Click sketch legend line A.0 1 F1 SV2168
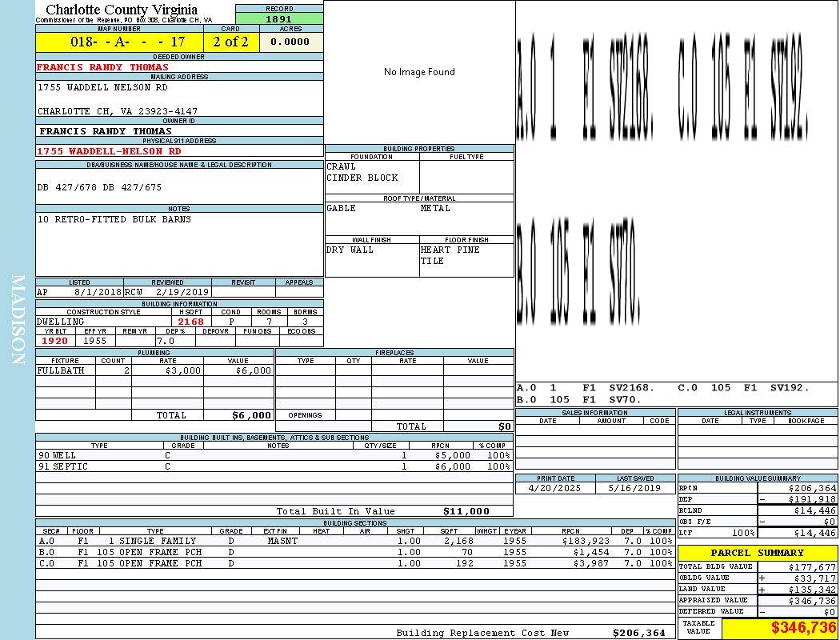This screenshot has height=640, width=840. coord(586,387)
